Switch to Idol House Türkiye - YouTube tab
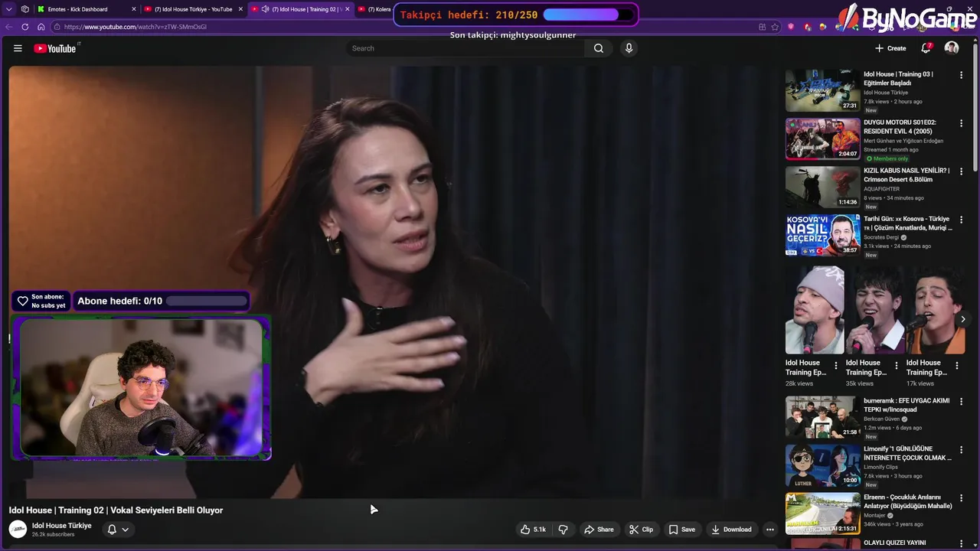Image resolution: width=980 pixels, height=551 pixels. (193, 9)
